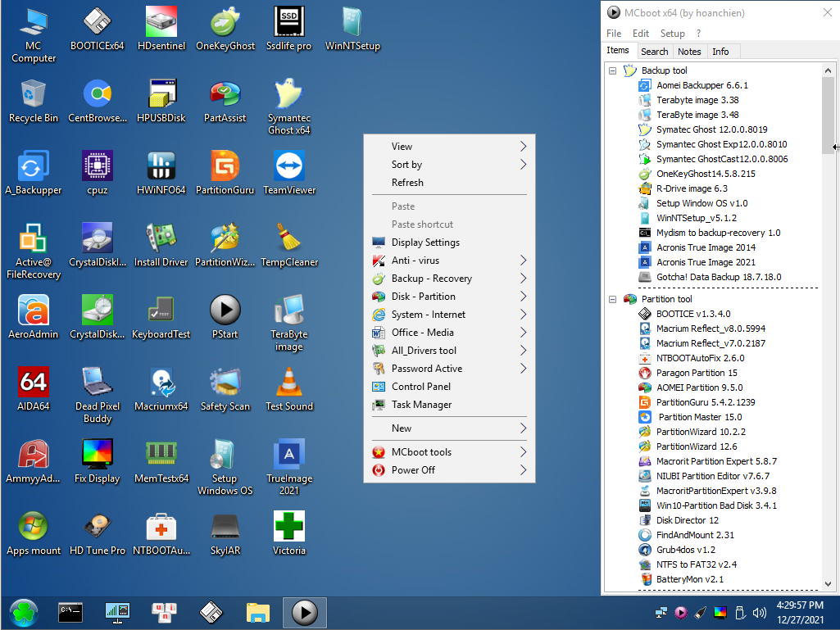Screen dimensions: 840x630
Task: Open Test Sound VLC cone icon
Action: (x=289, y=389)
